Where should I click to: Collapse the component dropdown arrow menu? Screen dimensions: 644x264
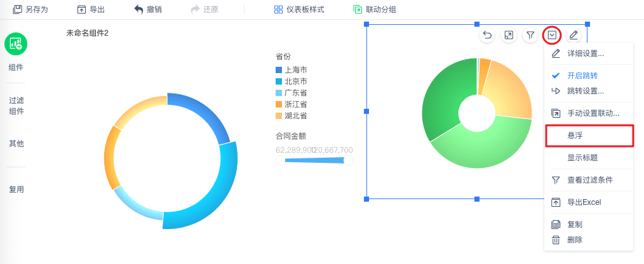(x=552, y=36)
